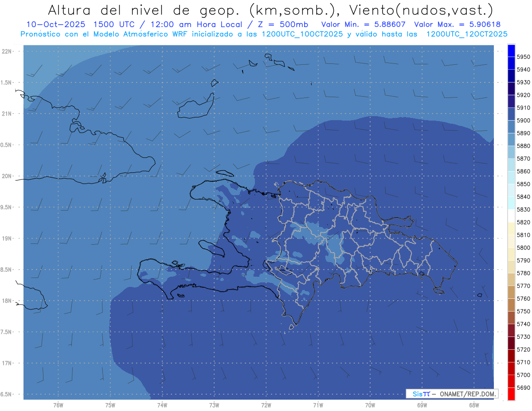Click the '5910' colorbar label
Viewport: 532px width, 411px height.
pyautogui.click(x=523, y=108)
